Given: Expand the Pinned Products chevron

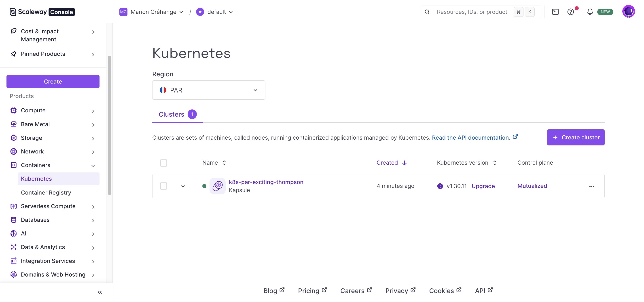Looking at the screenshot, I should coord(93,55).
